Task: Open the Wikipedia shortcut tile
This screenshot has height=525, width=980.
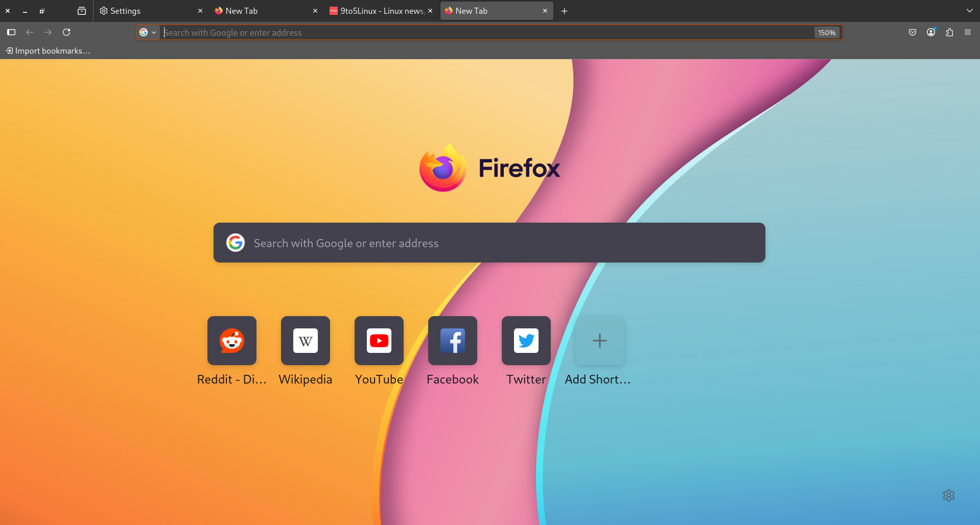Action: point(306,341)
